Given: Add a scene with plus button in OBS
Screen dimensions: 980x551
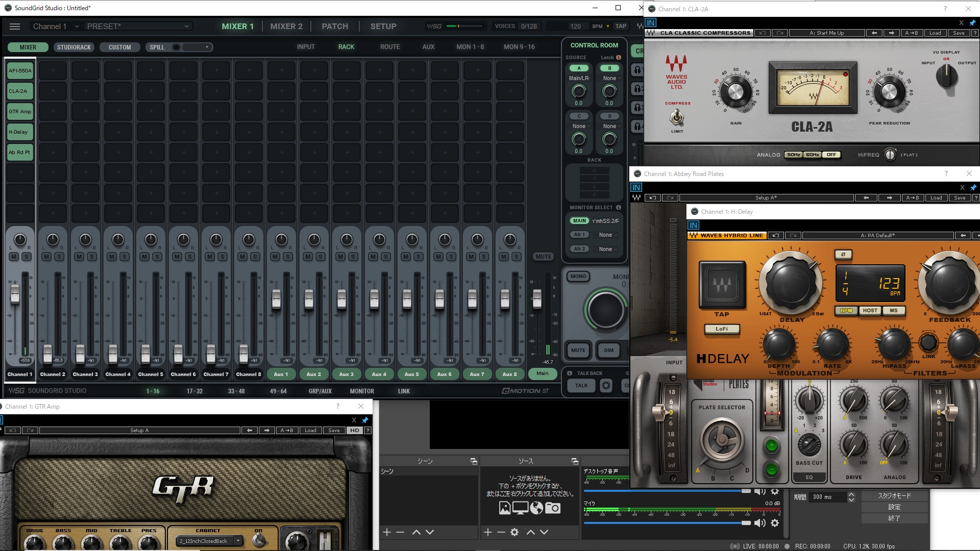Looking at the screenshot, I should (x=387, y=532).
